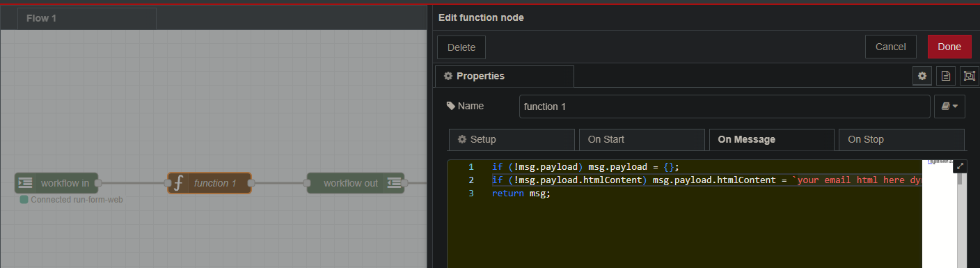980x268 pixels.
Task: Expand the code editor to full screen
Action: [961, 166]
